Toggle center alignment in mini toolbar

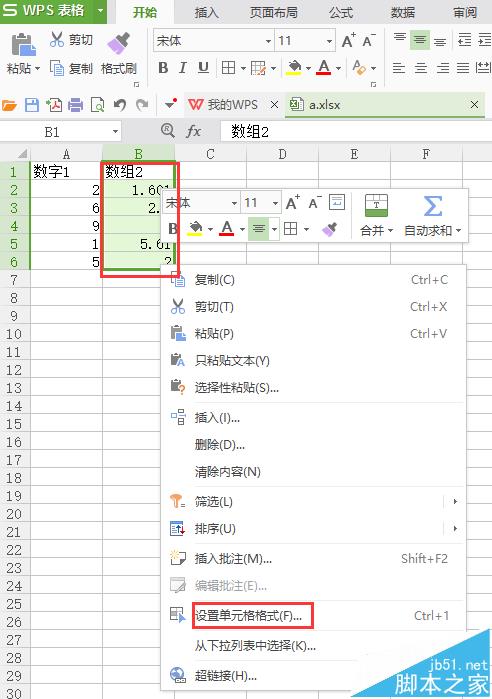[x=258, y=229]
